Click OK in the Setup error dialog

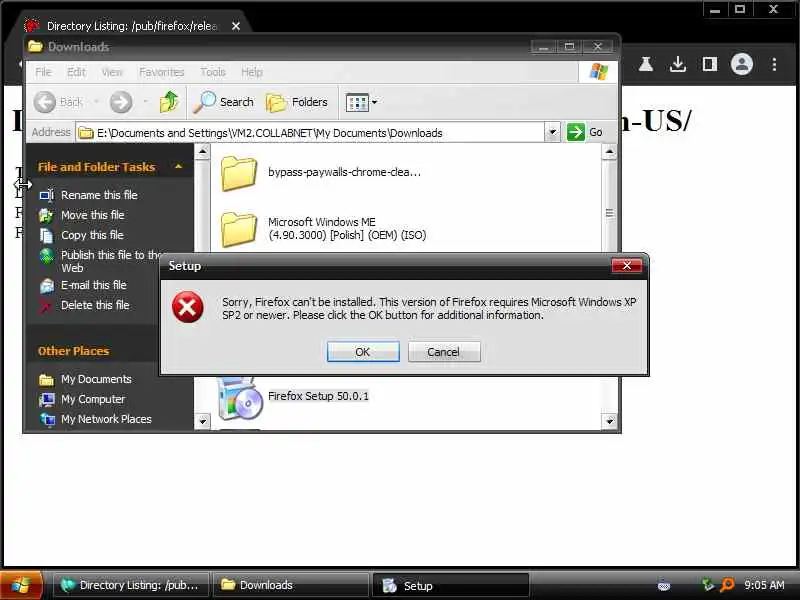pyautogui.click(x=363, y=352)
